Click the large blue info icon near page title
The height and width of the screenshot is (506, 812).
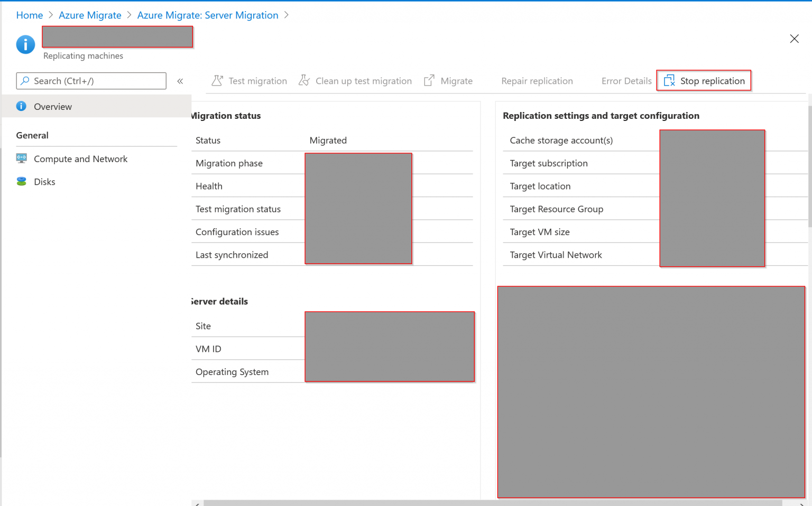(25, 44)
